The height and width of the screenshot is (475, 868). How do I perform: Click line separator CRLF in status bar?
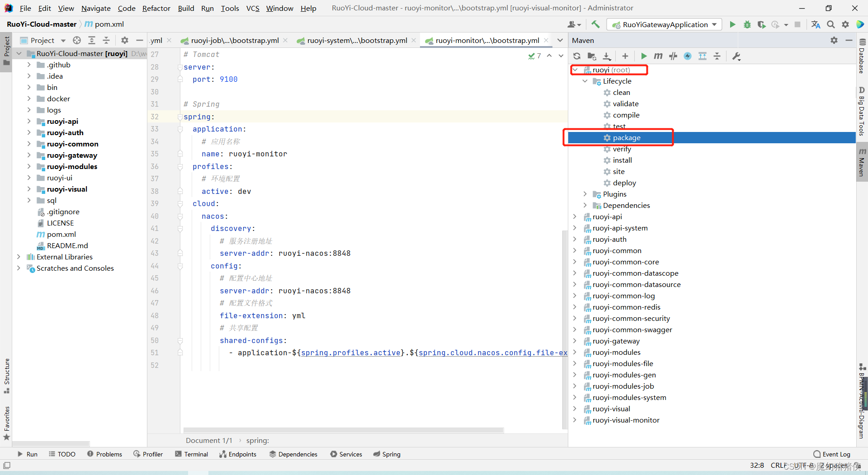tap(778, 466)
